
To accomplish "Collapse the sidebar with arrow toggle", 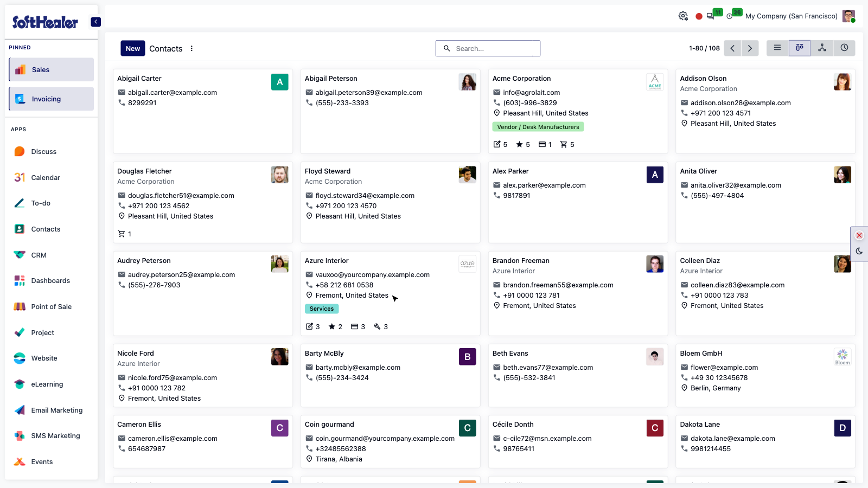I will [95, 22].
